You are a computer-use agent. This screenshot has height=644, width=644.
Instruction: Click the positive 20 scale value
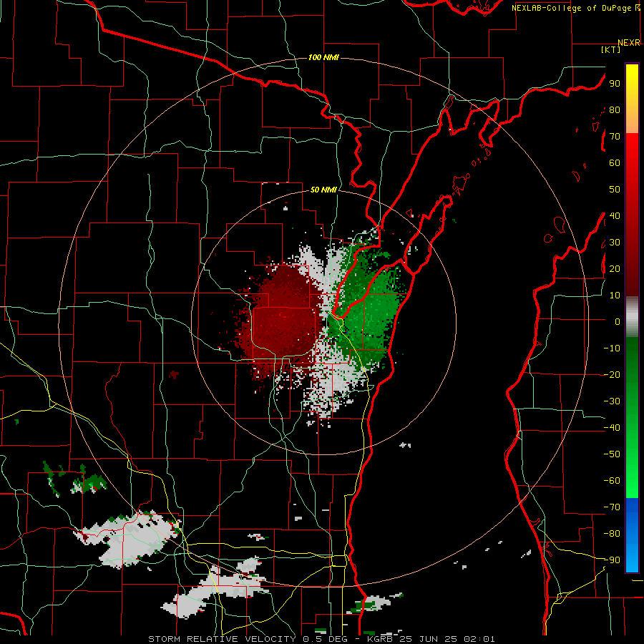[615, 268]
